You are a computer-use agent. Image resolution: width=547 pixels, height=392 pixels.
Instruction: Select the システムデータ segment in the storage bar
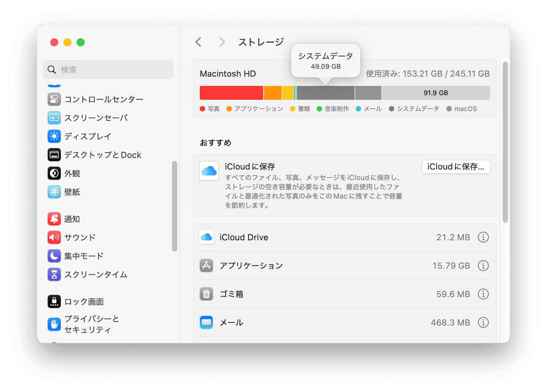(325, 93)
